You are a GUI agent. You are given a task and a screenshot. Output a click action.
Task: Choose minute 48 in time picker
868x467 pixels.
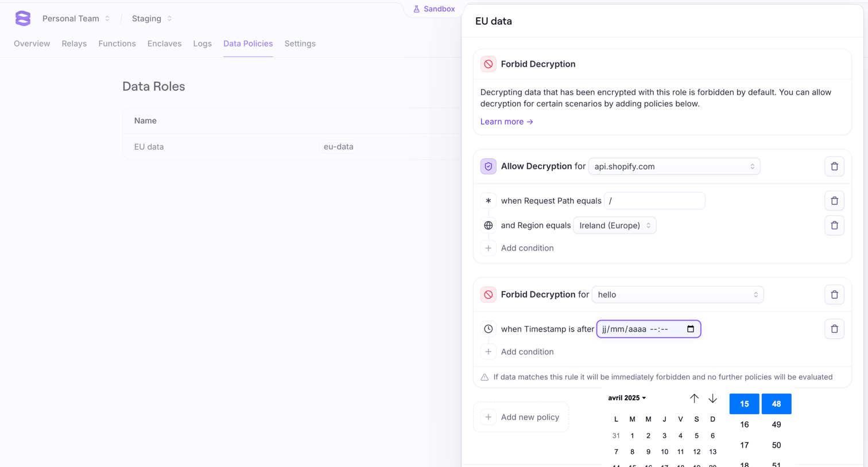[777, 404]
